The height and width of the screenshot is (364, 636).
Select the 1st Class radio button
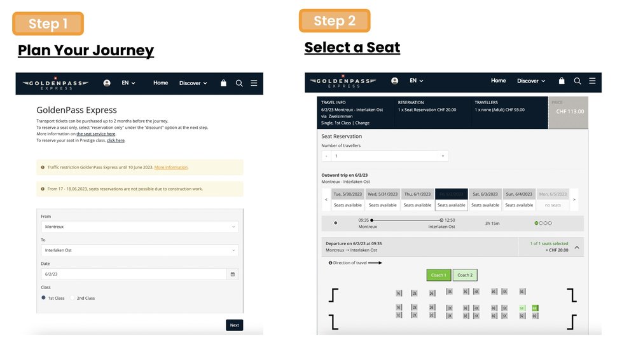coord(44,297)
